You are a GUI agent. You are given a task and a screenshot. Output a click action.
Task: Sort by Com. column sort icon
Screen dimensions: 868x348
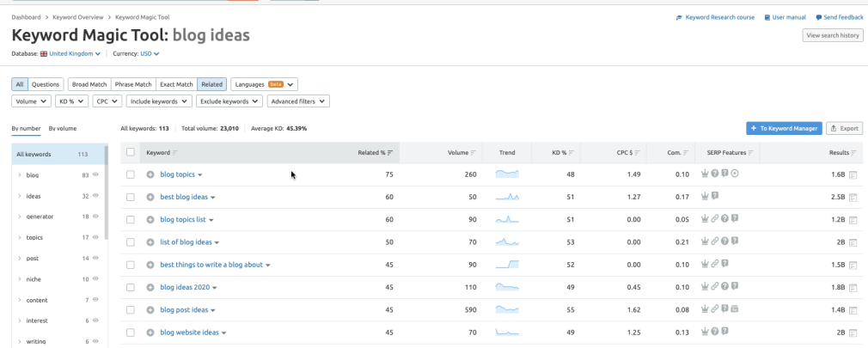coord(686,153)
